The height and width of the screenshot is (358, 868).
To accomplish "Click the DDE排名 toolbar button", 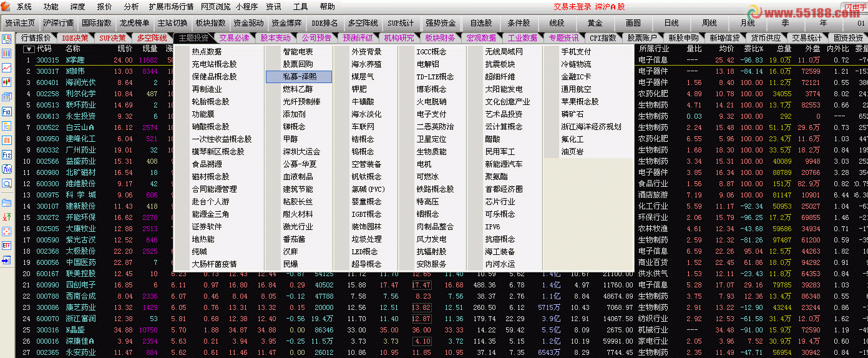I will point(324,23).
